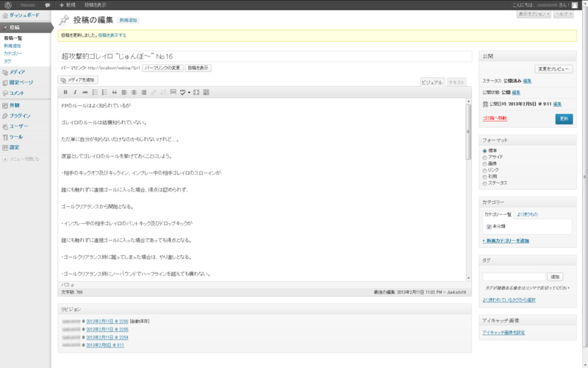The image size is (588, 368).
Task: Toggle italic formatting in editor toolbar
Action: (x=75, y=93)
